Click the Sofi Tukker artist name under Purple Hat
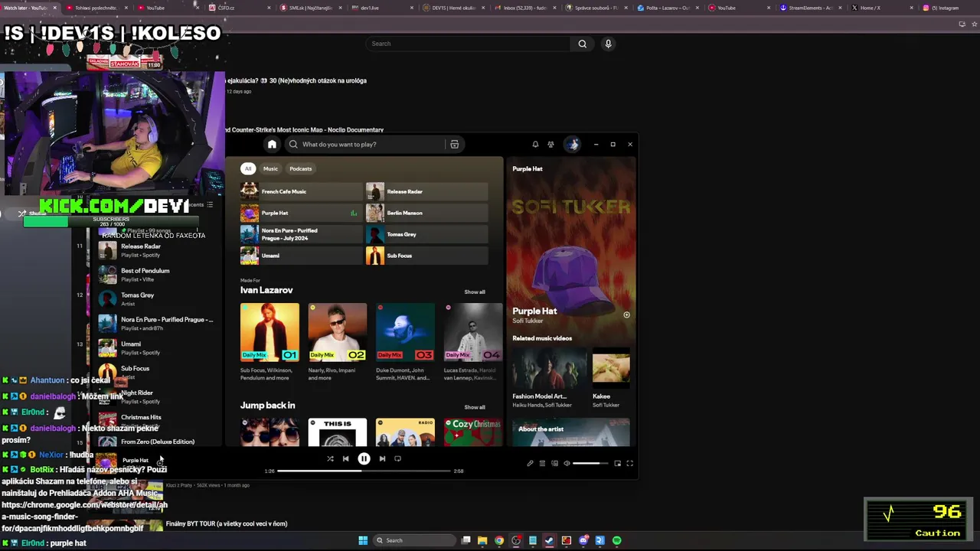This screenshot has width=980, height=551. 528,321
